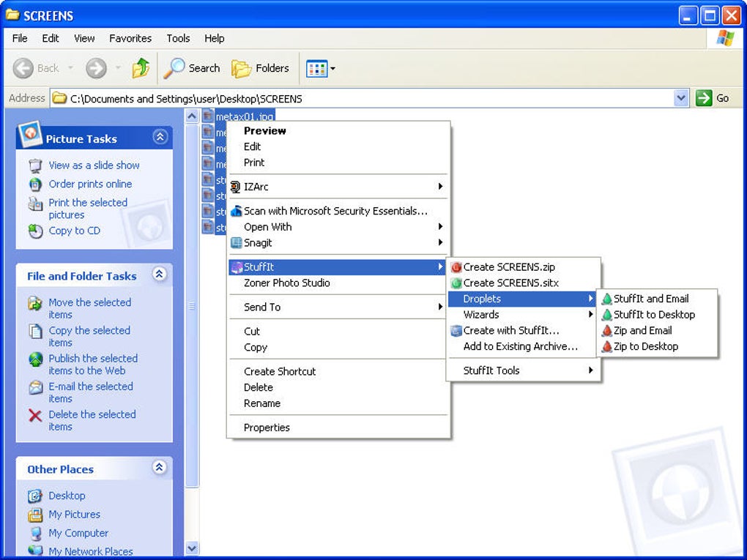The width and height of the screenshot is (747, 560).
Task: Choose Zoner Photo Studio entry
Action: [339, 283]
